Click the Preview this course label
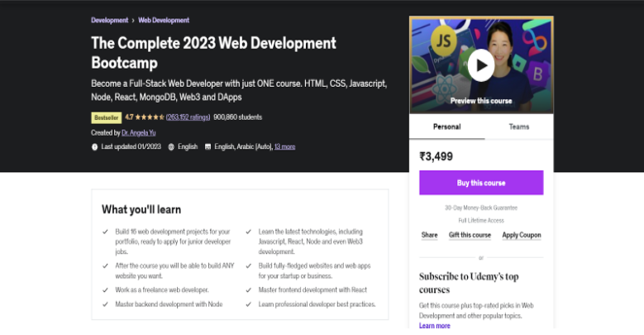The image size is (644, 335). point(481,101)
